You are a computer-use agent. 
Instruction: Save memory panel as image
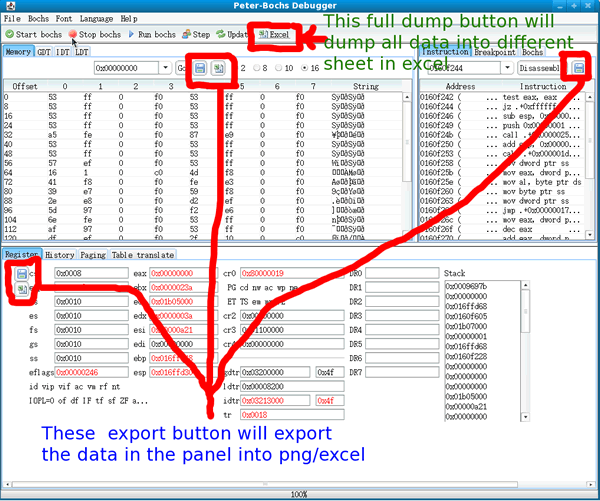(199, 68)
